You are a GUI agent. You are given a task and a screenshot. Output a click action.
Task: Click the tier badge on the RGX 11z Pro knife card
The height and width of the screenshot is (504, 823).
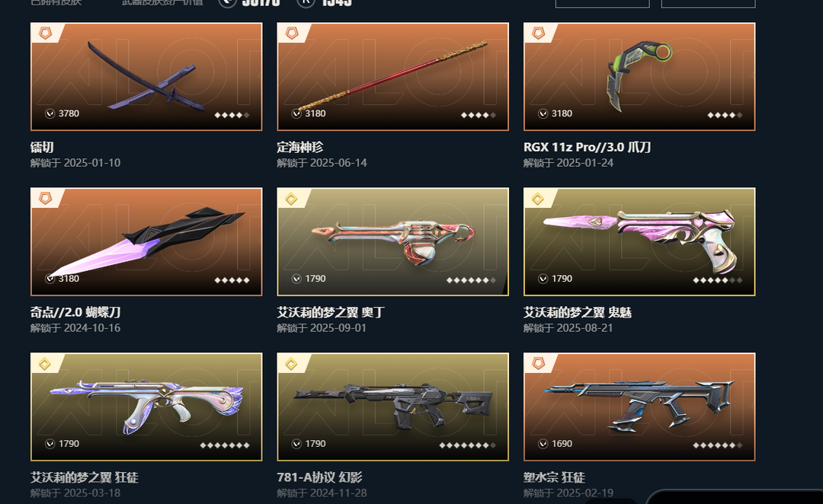click(539, 34)
